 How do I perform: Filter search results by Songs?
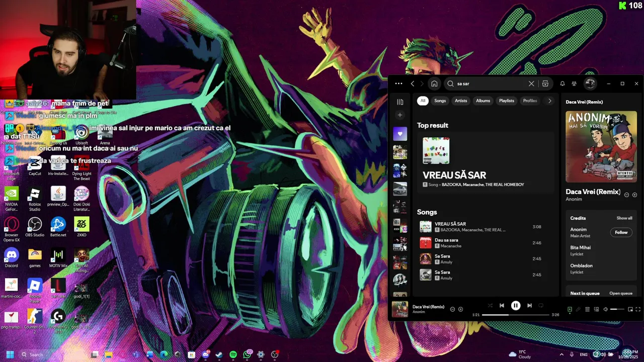440,101
